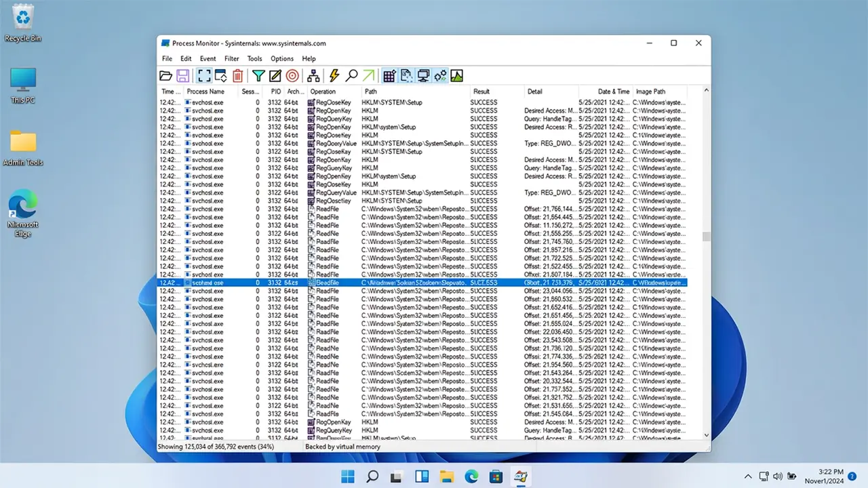Select the Include Process From Window target icon
The width and height of the screenshot is (868, 488).
point(292,76)
